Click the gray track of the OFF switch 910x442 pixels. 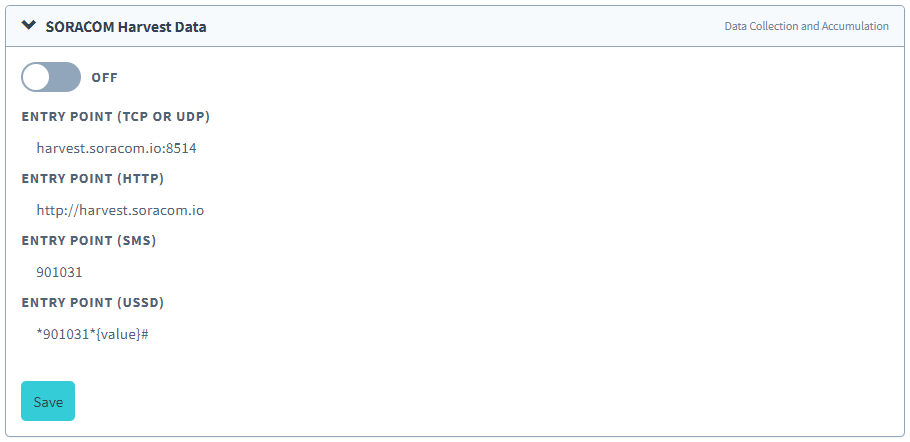[x=66, y=77]
